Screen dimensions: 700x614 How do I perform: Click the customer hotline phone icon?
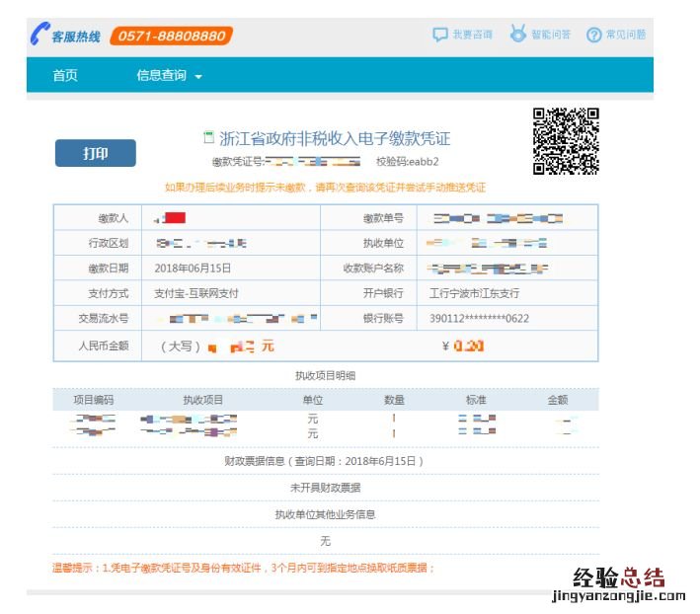39,35
